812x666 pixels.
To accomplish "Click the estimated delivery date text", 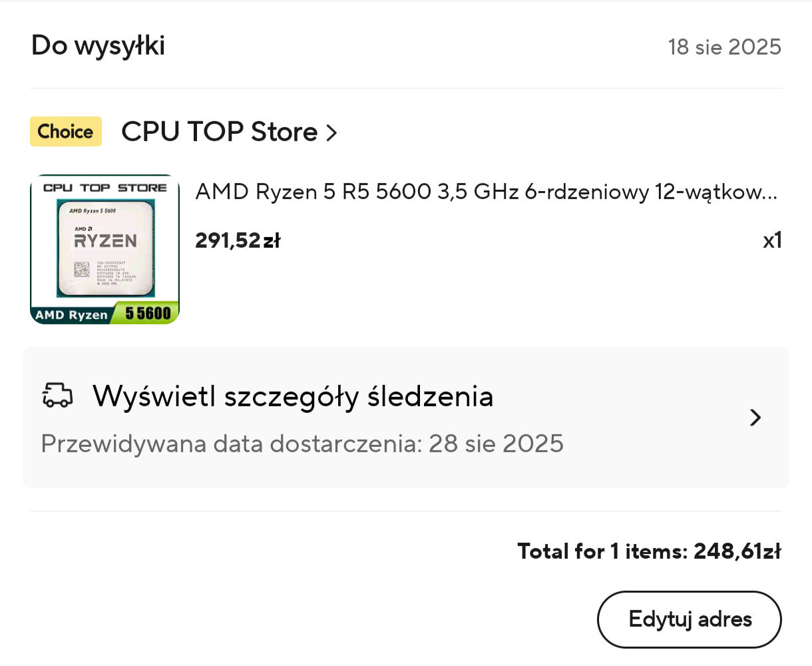I will click(302, 444).
